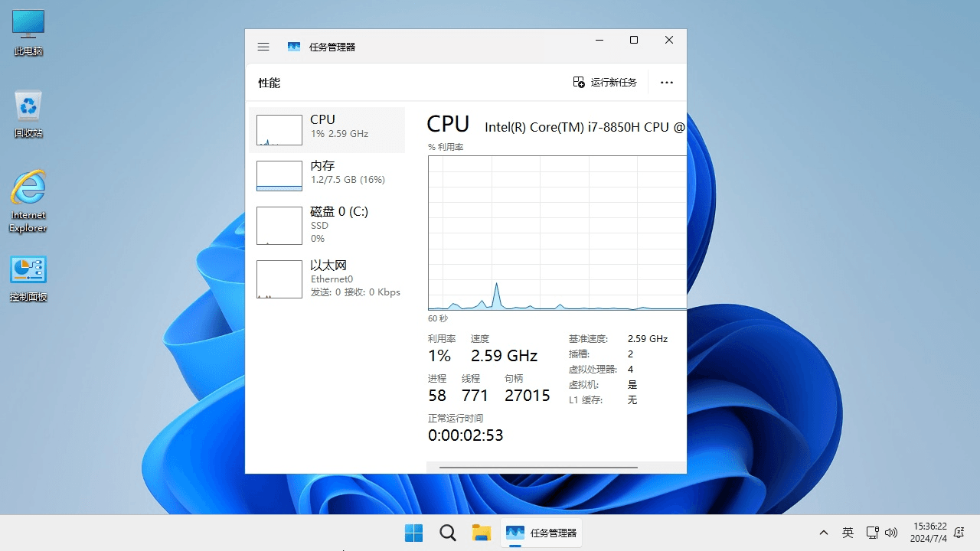This screenshot has height=551, width=980.
Task: View the 以太网 Ethernet0 network stats
Action: [328, 279]
